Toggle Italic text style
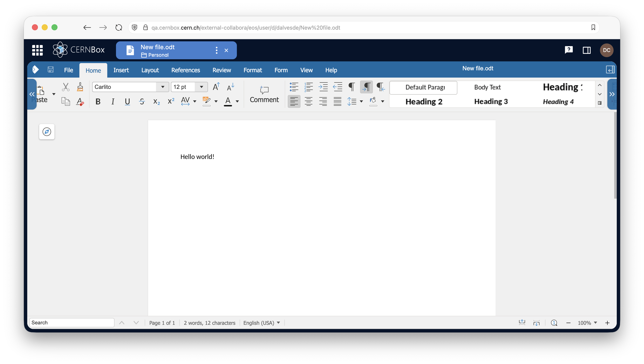Screen dimensions: 644x364 pyautogui.click(x=113, y=101)
